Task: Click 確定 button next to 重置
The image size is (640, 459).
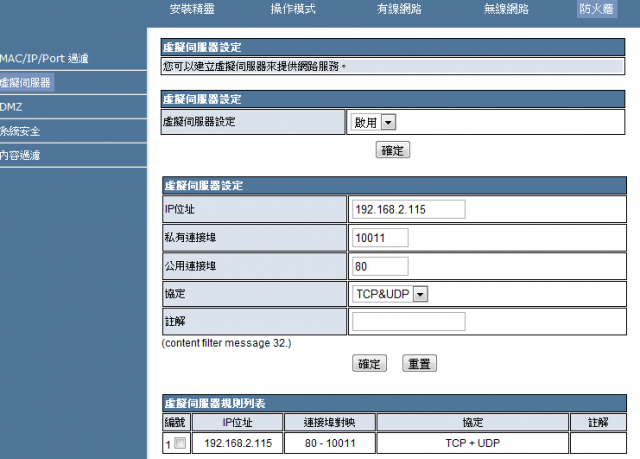Action: tap(369, 363)
